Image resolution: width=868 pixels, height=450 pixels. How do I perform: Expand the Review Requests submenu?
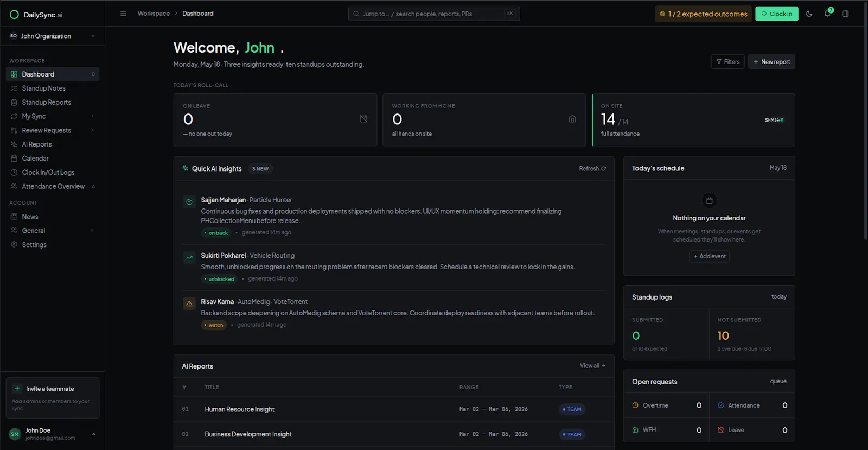92,130
